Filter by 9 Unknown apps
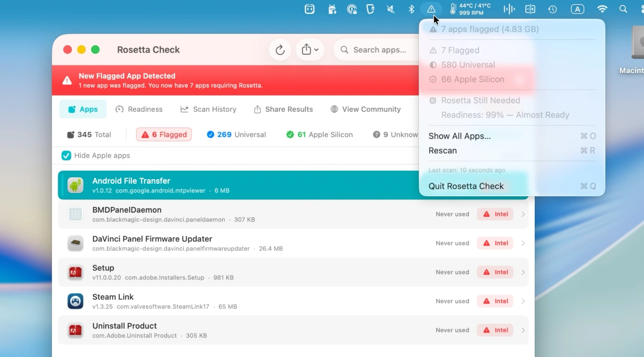This screenshot has width=644, height=357. (395, 134)
